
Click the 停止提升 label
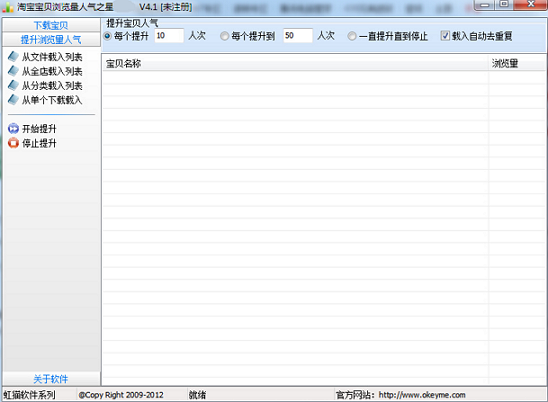pyautogui.click(x=39, y=143)
